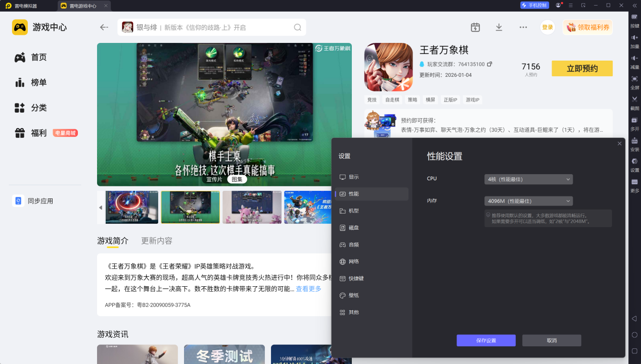Click the Android home circle button
Viewport: 641px width, 364px height.
[634, 335]
